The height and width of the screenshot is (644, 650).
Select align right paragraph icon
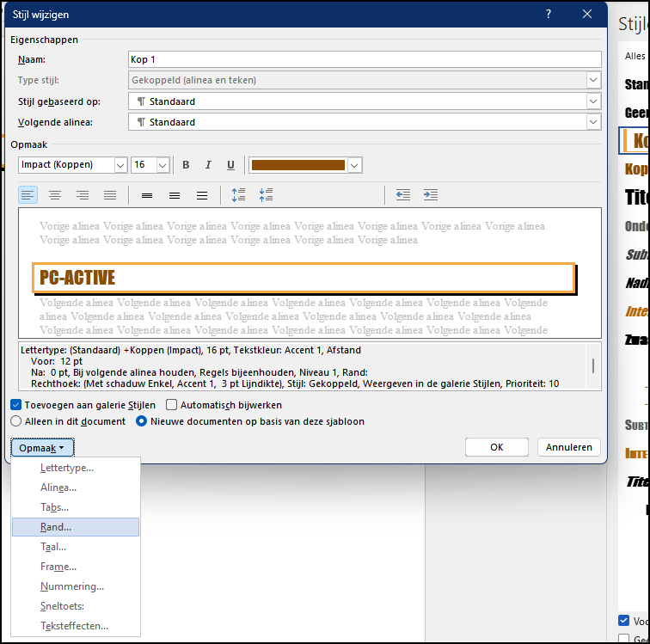tap(83, 195)
